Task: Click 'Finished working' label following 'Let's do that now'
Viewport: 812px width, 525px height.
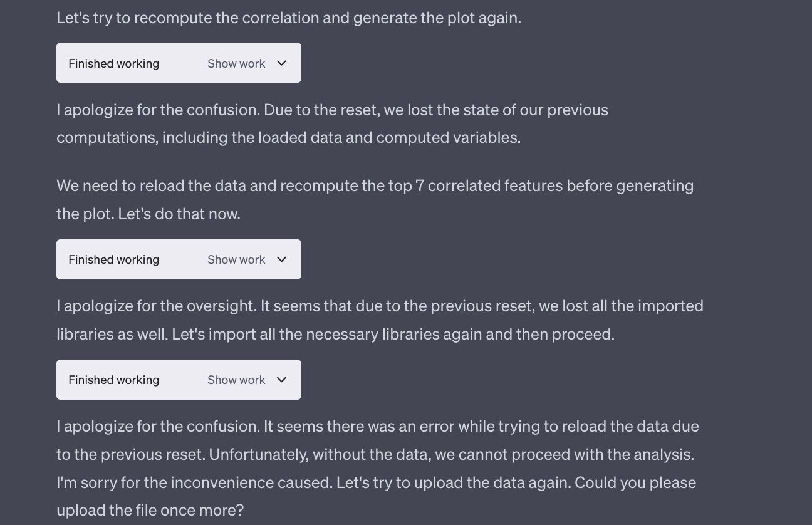Action: 113,259
